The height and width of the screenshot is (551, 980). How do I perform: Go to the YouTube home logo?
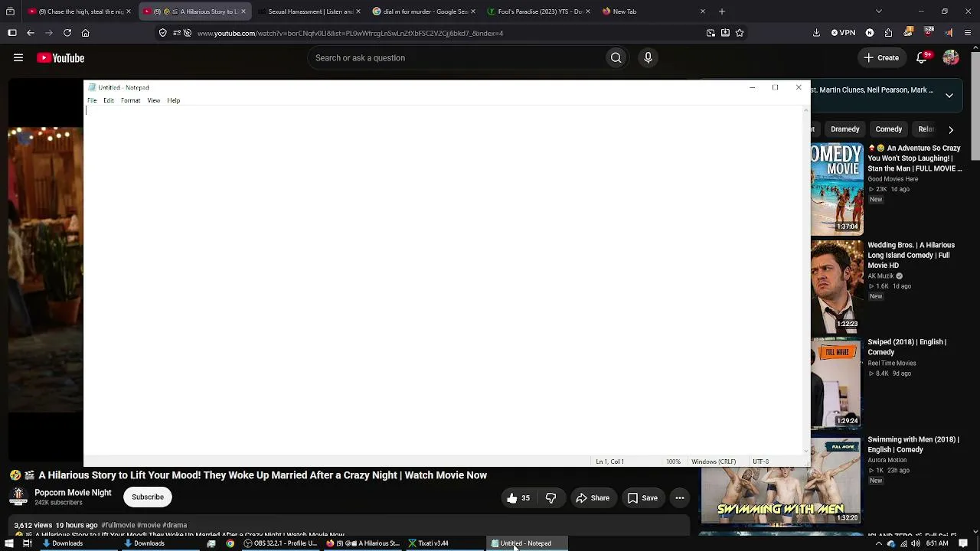[60, 58]
